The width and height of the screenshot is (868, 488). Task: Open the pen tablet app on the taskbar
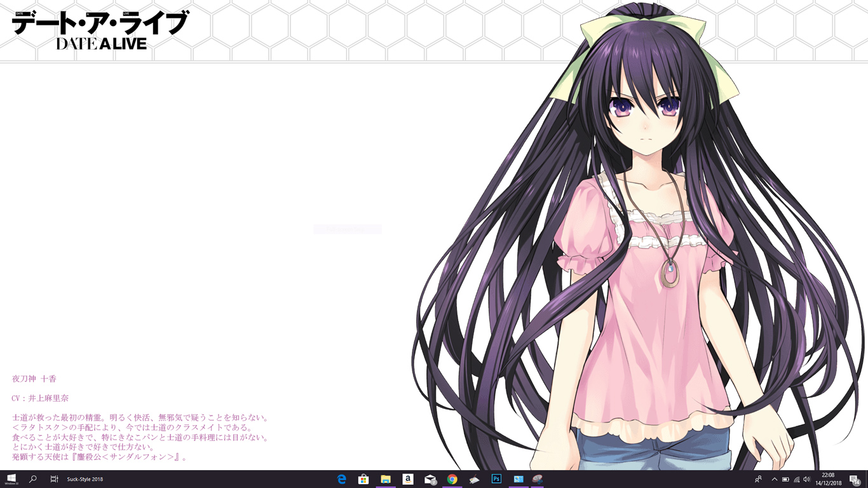pos(474,479)
